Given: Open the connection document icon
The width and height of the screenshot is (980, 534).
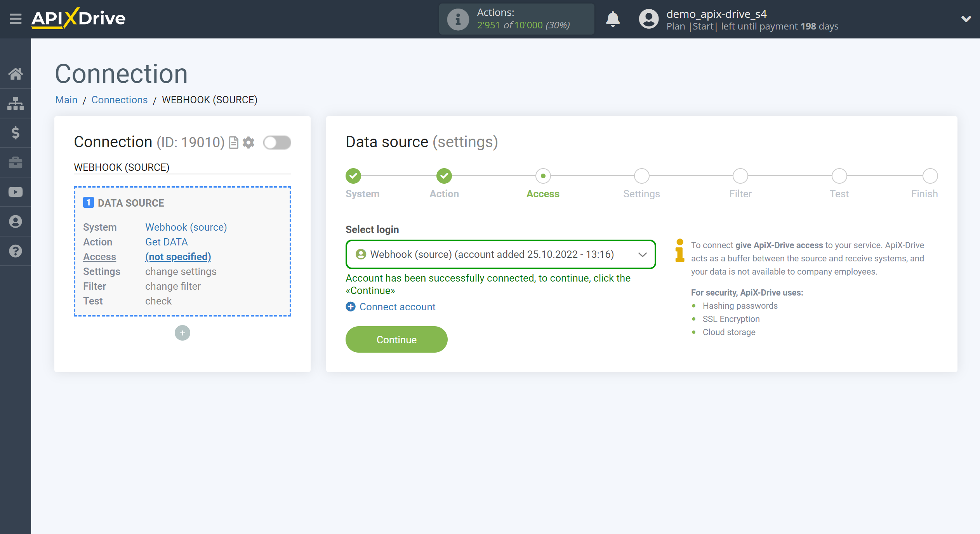Looking at the screenshot, I should tap(233, 143).
